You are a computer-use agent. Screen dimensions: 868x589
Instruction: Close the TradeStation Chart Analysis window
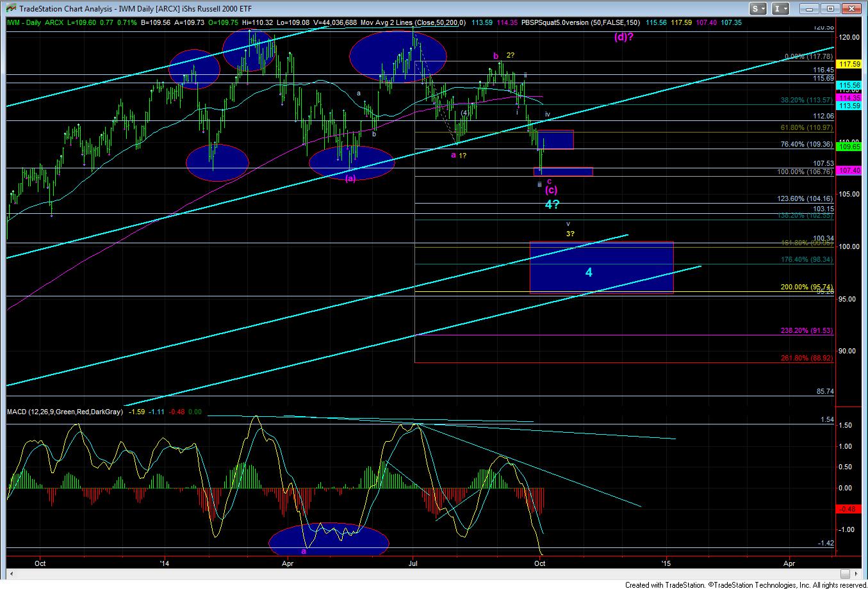click(x=852, y=9)
